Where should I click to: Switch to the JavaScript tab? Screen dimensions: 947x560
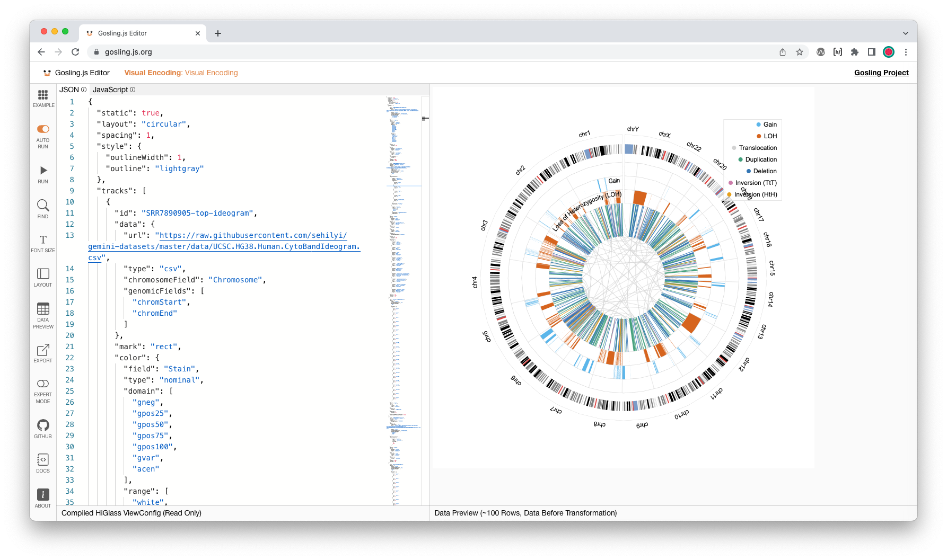coord(110,90)
